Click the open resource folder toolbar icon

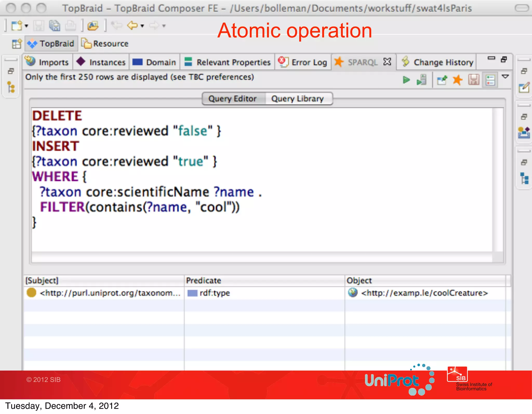tap(93, 25)
